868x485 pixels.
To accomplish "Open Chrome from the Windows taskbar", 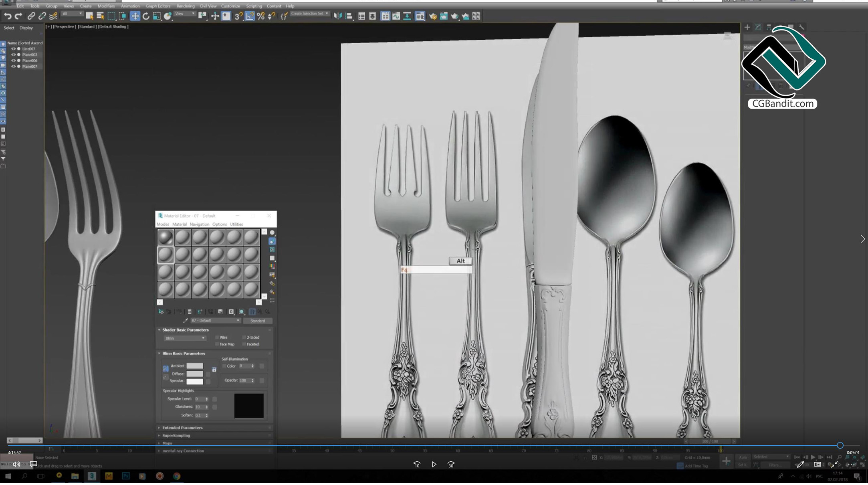I will coord(177,476).
